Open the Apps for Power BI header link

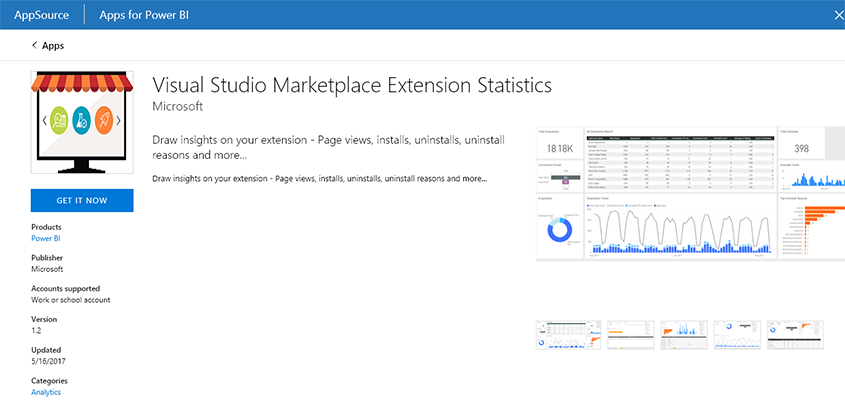[144, 15]
